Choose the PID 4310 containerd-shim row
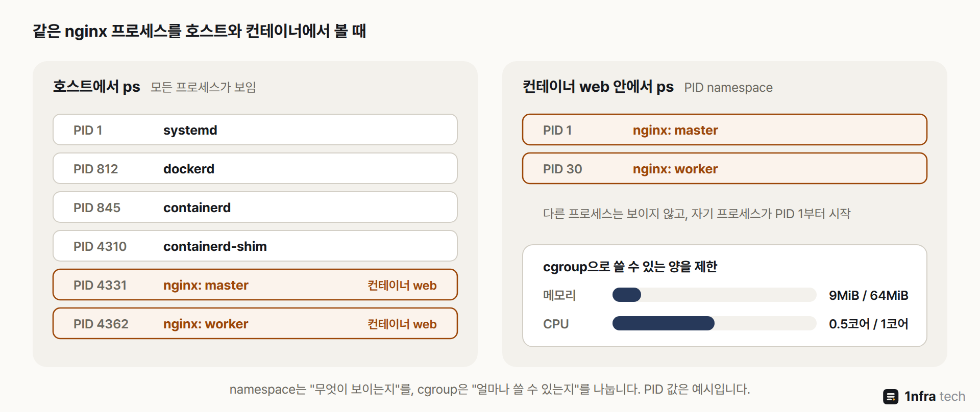Viewport: 980px width, 412px height. [255, 246]
